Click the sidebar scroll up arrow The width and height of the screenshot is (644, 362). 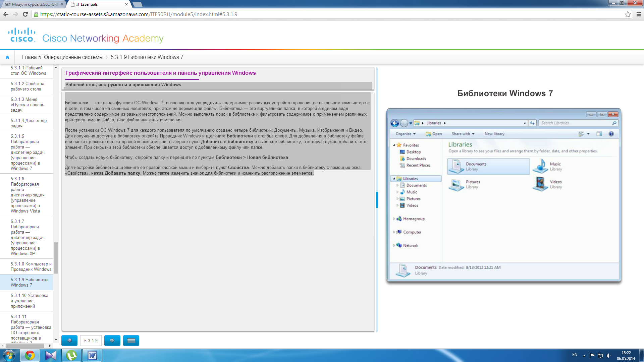tap(56, 67)
